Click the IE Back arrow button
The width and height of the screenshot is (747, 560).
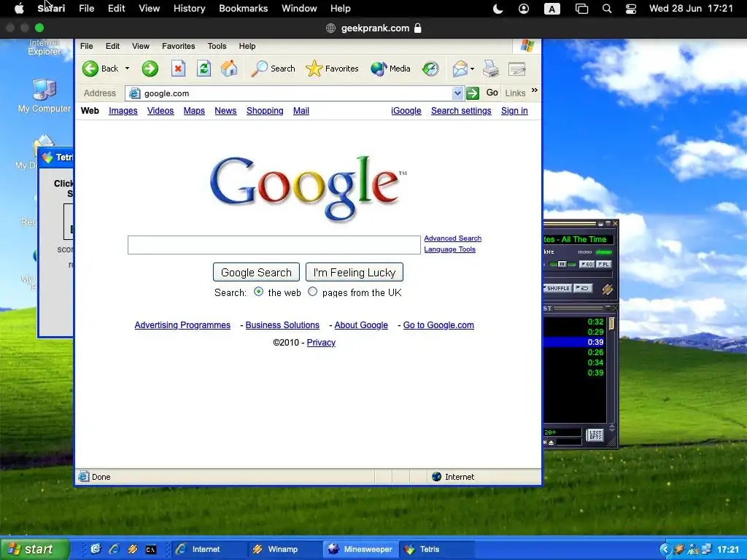click(90, 69)
